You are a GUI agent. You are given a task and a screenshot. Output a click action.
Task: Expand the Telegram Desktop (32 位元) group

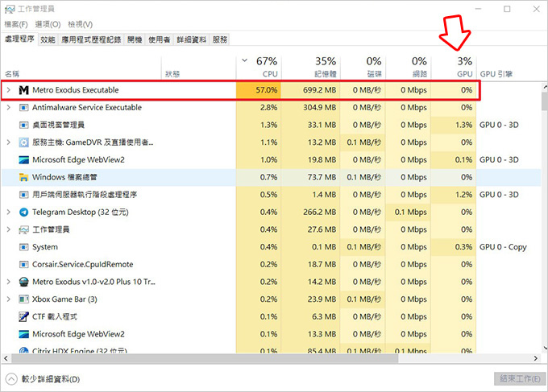pyautogui.click(x=9, y=213)
